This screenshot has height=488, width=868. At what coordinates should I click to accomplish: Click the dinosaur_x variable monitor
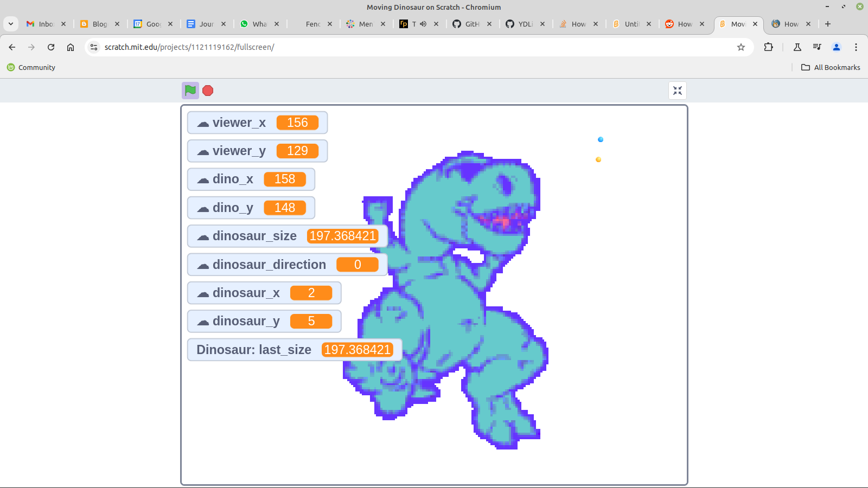[264, 293]
